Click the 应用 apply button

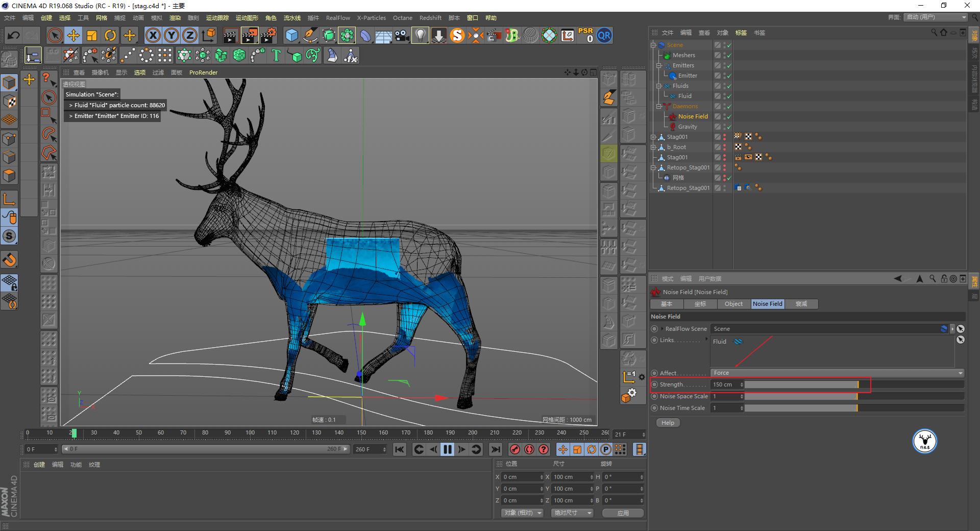pyautogui.click(x=623, y=513)
